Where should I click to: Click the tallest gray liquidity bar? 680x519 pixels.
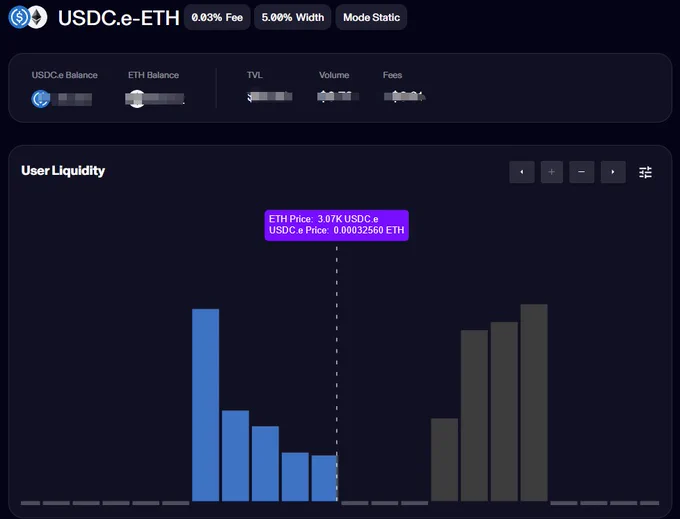(534, 403)
